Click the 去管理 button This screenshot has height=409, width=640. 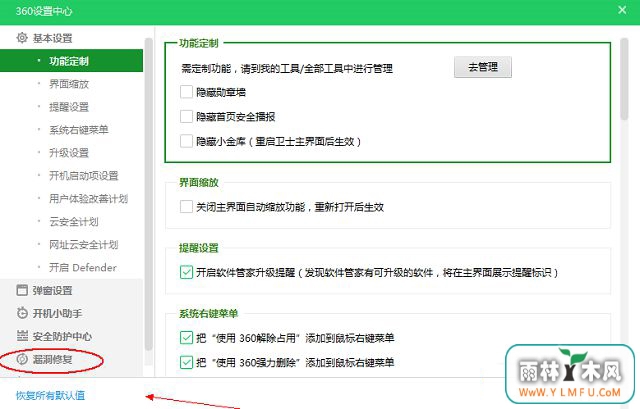coord(483,67)
